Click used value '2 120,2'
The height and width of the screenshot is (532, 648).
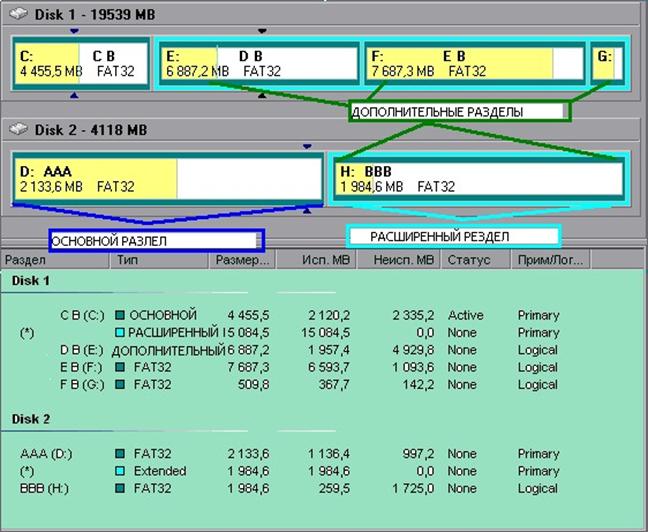(x=329, y=315)
